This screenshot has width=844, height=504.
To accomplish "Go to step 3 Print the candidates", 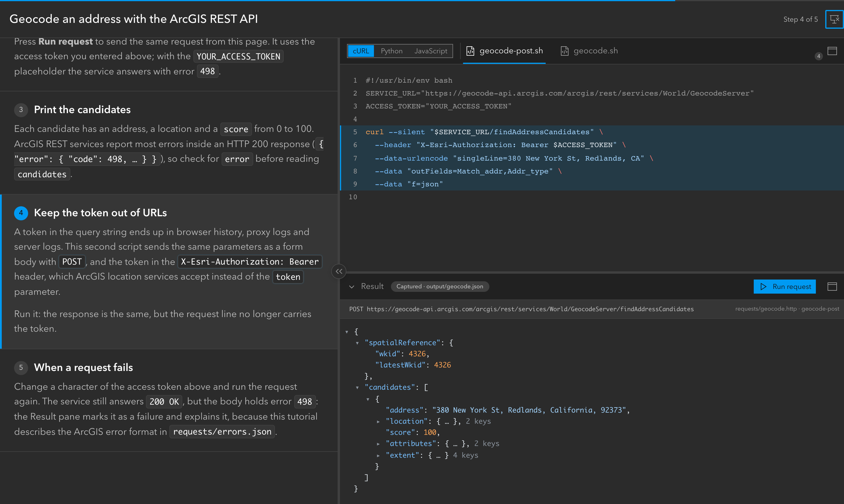I will 169,143.
